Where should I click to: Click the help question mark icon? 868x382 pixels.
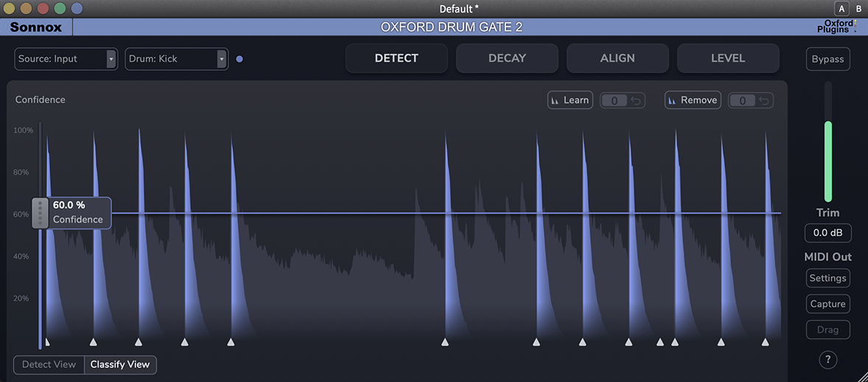(828, 360)
